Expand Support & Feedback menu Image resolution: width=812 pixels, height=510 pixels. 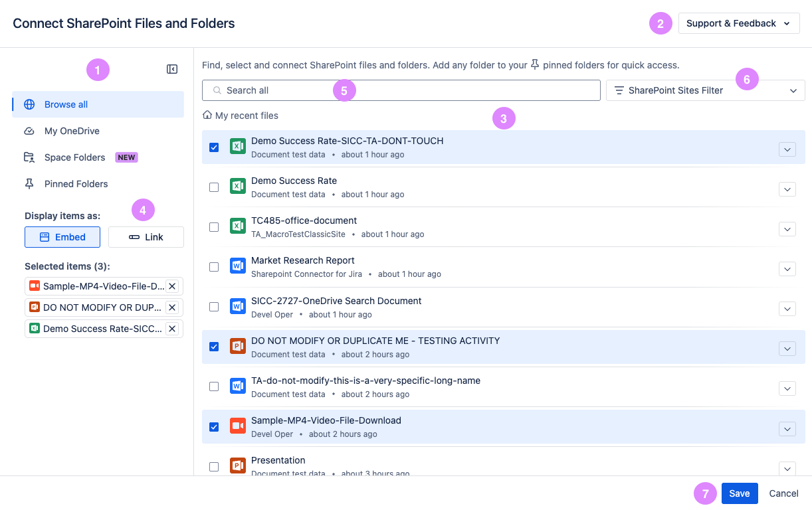click(738, 23)
